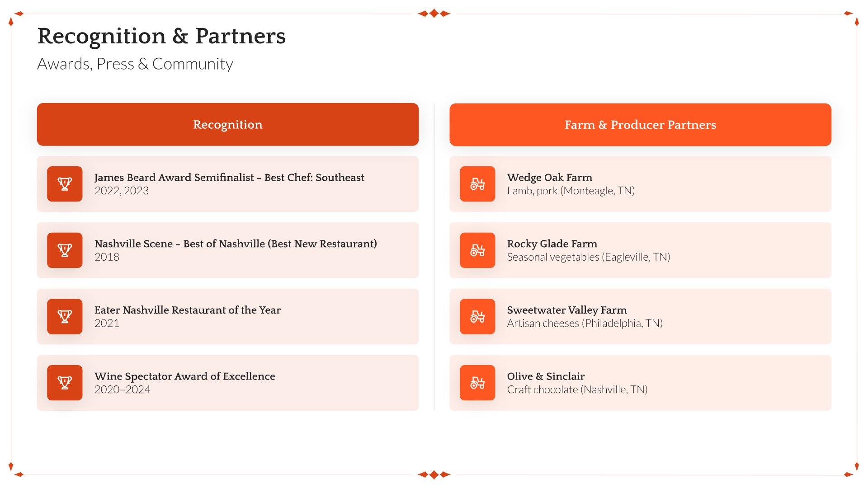
Task: Click Seasonal vegetables (Eagleville, TN) description
Action: (589, 257)
